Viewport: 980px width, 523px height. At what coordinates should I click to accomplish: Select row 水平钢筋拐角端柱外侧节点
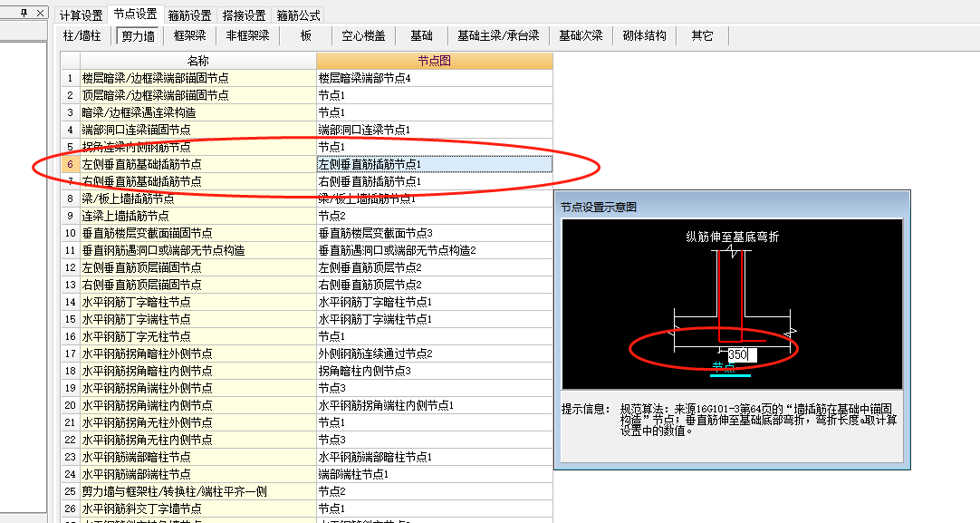198,388
